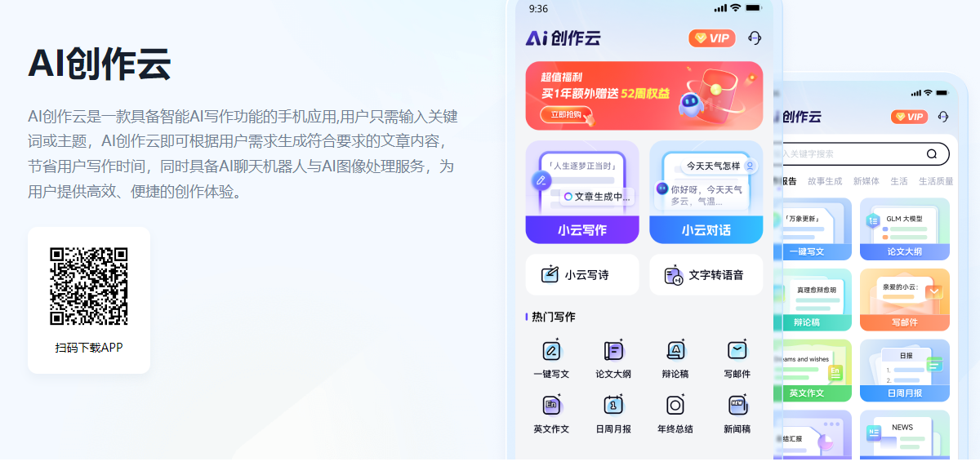Open the 论文大纲 icon under 热门写作
This screenshot has height=475, width=980.
pos(613,350)
